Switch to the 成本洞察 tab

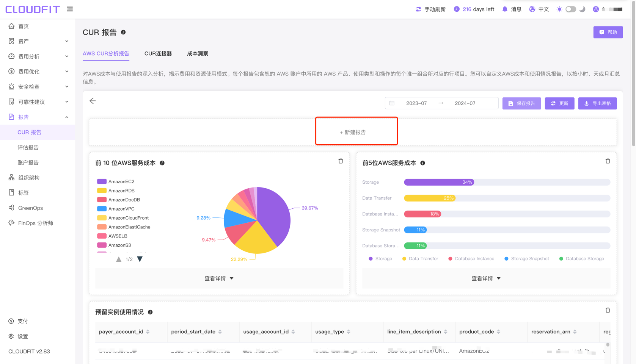pyautogui.click(x=198, y=53)
